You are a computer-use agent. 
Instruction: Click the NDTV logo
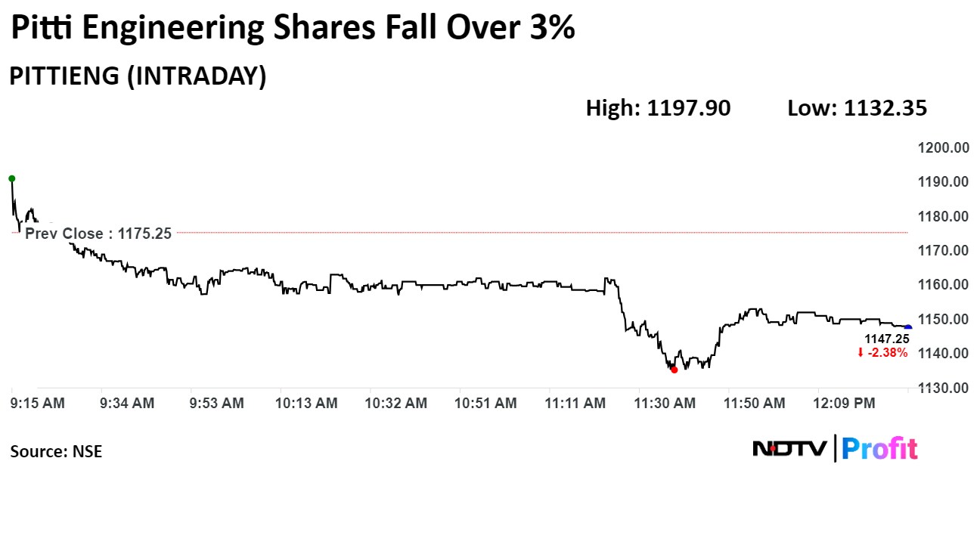(x=790, y=448)
